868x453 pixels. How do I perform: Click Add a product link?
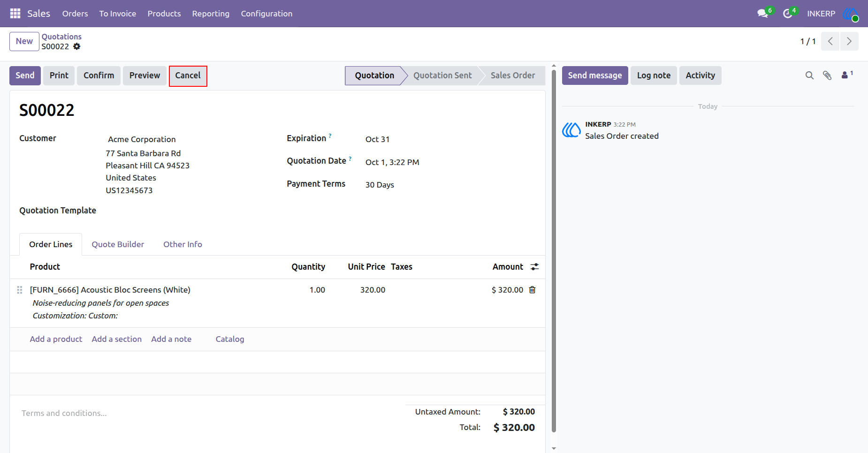[56, 339]
